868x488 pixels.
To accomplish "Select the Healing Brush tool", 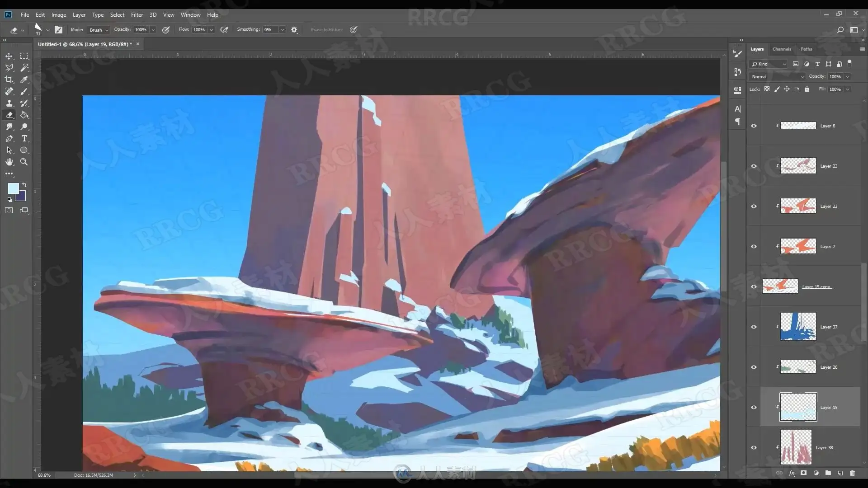I will pos(9,91).
